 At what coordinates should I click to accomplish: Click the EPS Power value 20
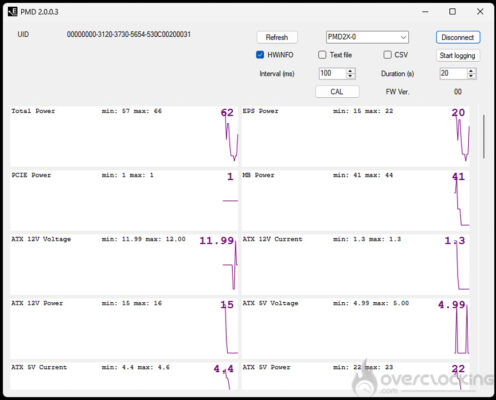pos(458,113)
